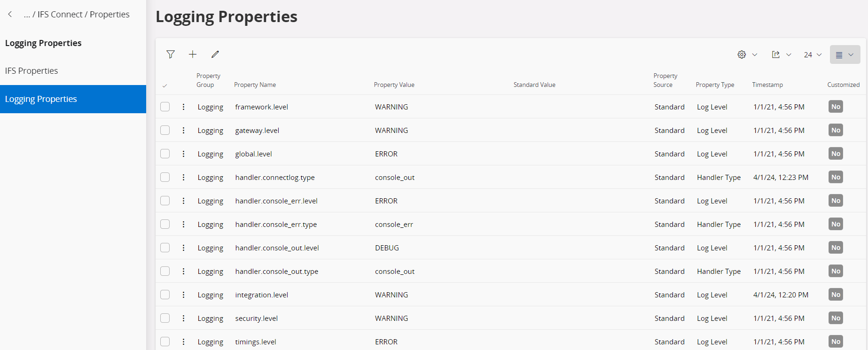The width and height of the screenshot is (868, 350).
Task: Click the Timestamp column header
Action: pos(767,85)
